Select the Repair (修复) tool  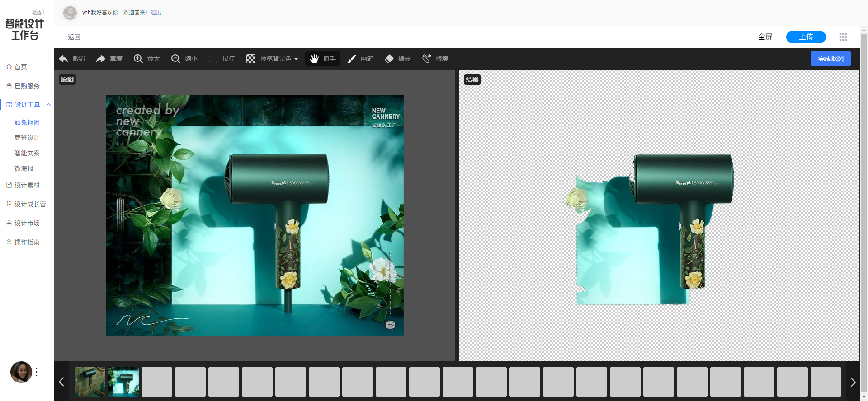426,59
